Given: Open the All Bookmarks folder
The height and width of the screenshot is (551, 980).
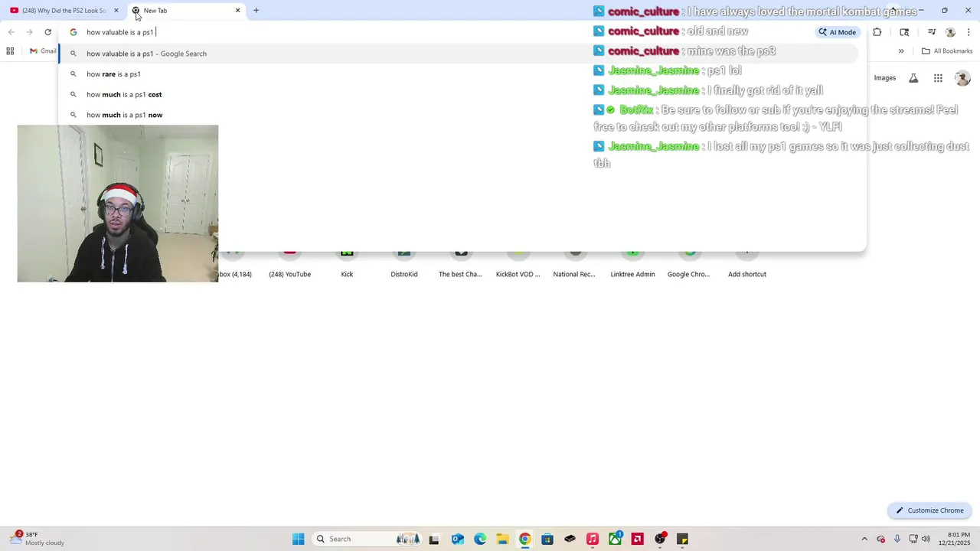Looking at the screenshot, I should 947,51.
